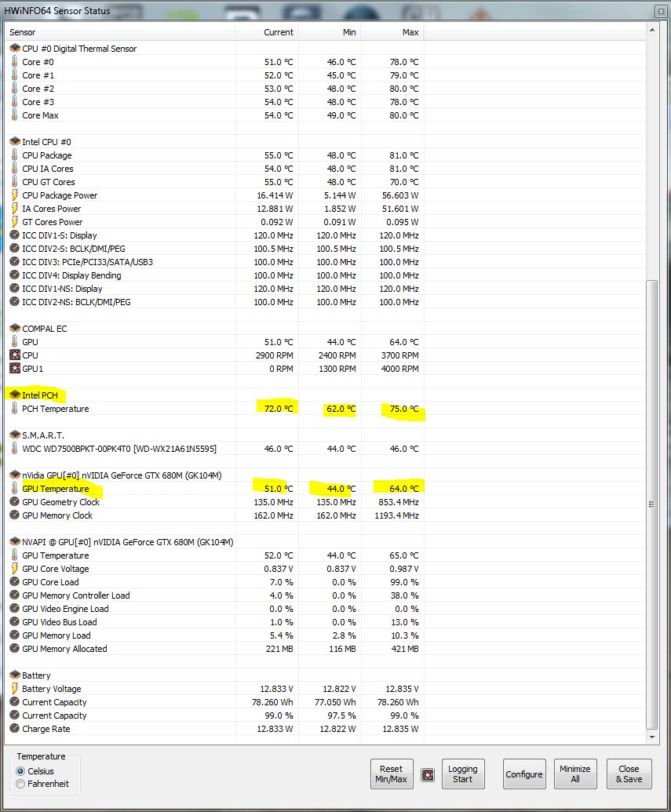Click clock icon for GPU Geometry Clock
The image size is (671, 812).
click(14, 502)
